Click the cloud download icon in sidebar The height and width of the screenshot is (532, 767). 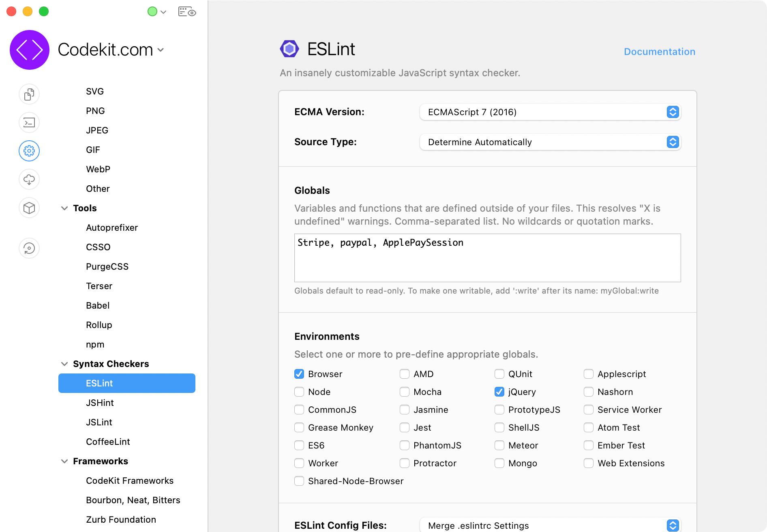29,179
